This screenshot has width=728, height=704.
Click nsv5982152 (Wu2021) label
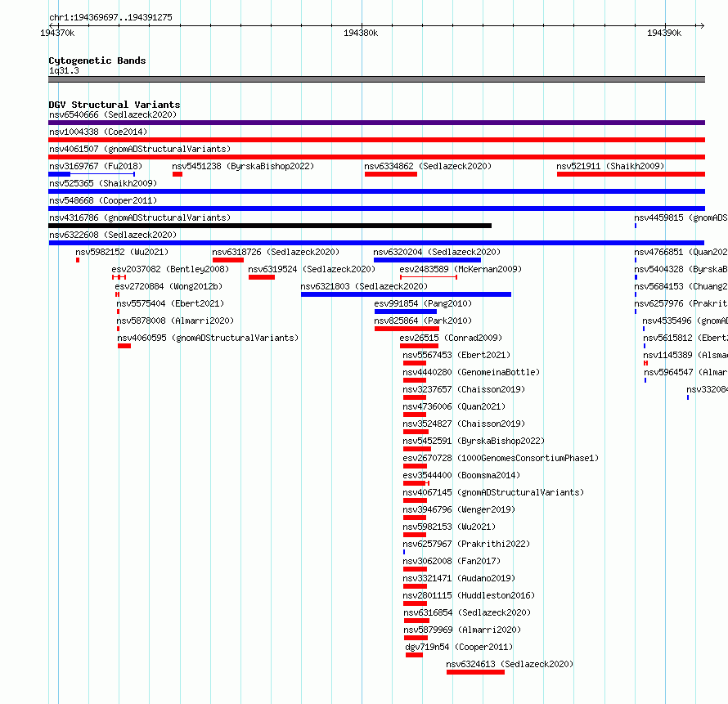(x=122, y=252)
